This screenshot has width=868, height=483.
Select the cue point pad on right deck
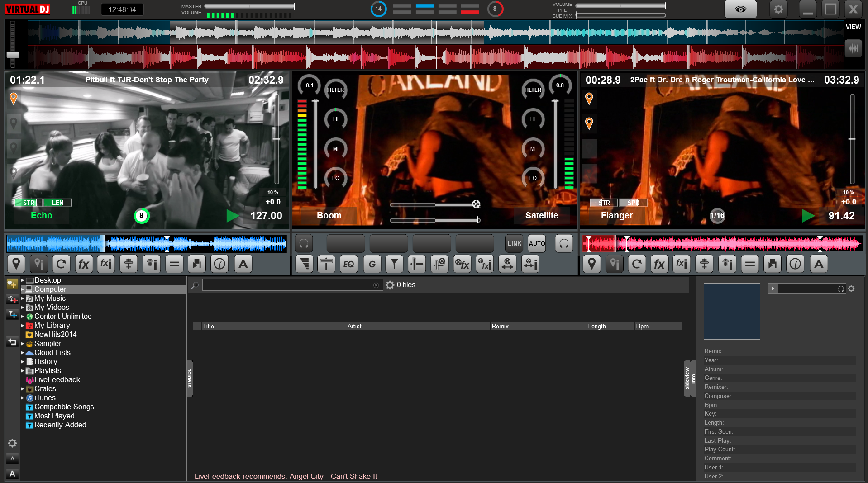pyautogui.click(x=591, y=264)
